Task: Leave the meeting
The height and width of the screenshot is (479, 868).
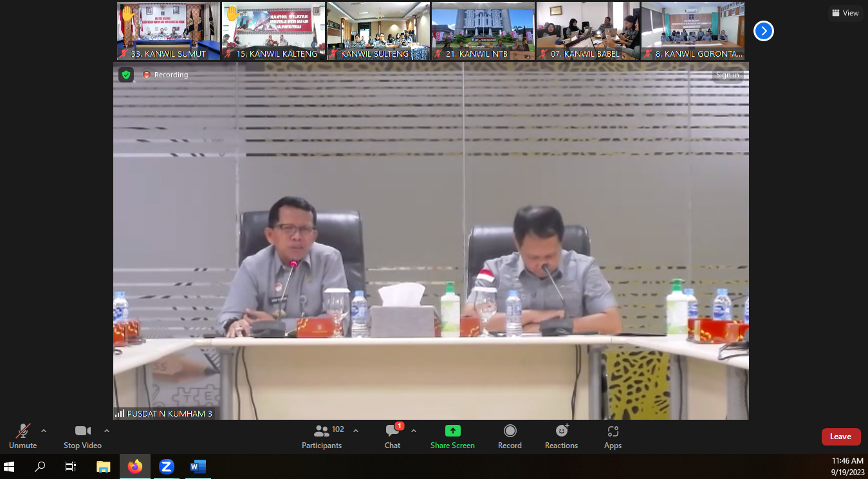Action: coord(840,437)
